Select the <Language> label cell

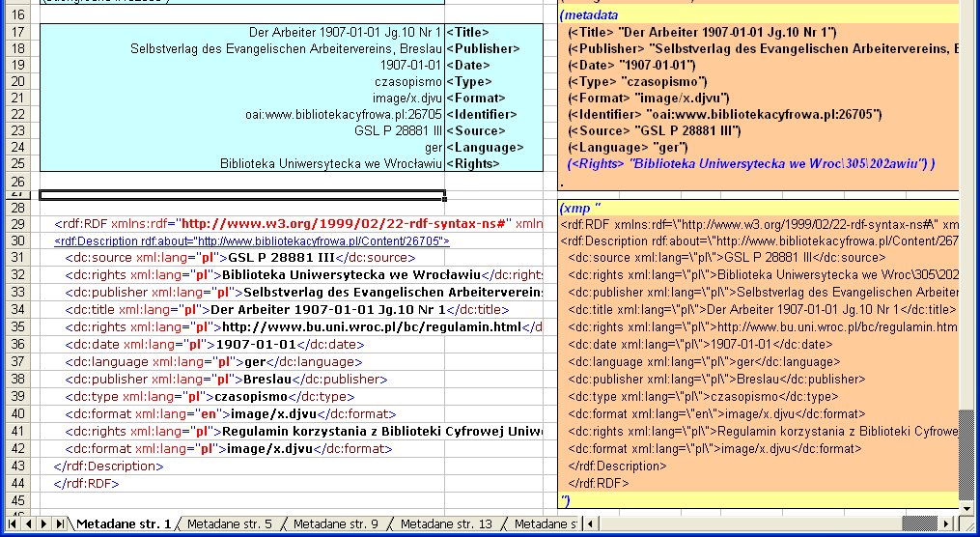pos(493,148)
